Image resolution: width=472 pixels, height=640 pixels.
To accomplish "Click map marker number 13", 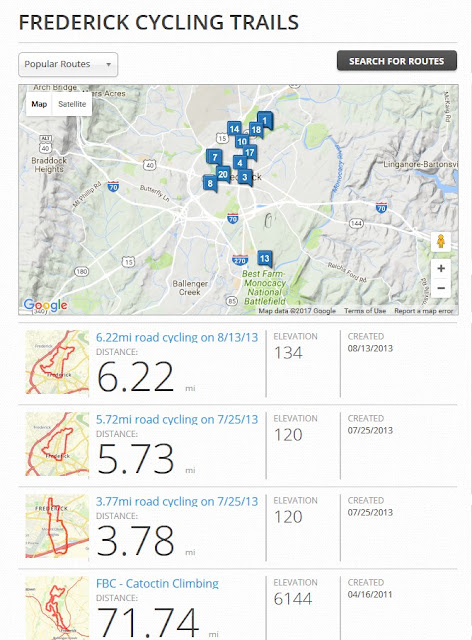I will click(265, 258).
